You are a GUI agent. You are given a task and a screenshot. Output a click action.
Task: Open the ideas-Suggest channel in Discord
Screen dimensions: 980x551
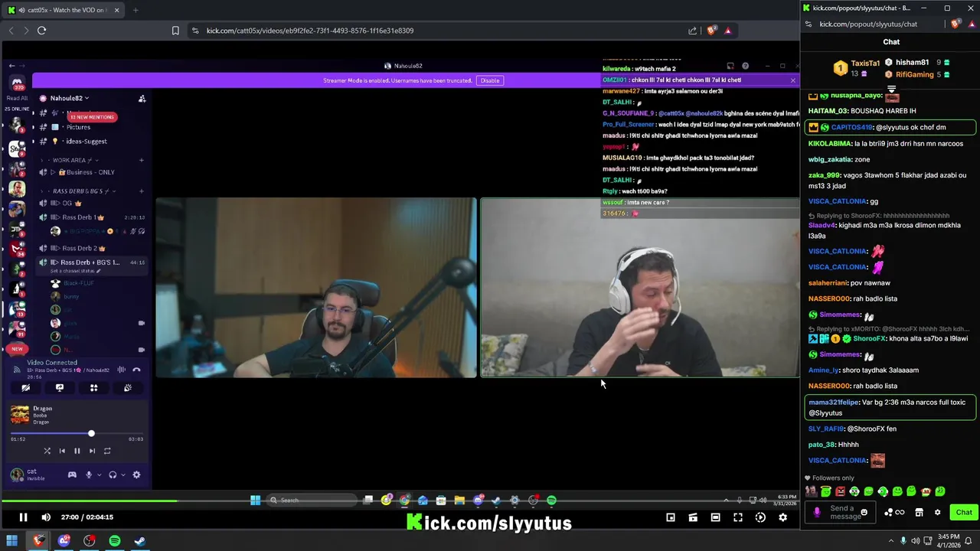coord(86,142)
